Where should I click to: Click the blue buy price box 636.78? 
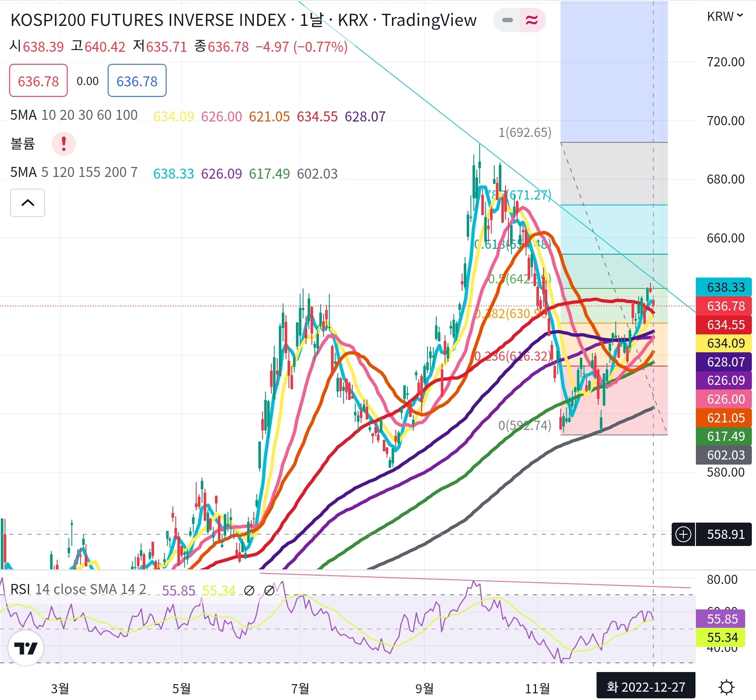tap(137, 81)
